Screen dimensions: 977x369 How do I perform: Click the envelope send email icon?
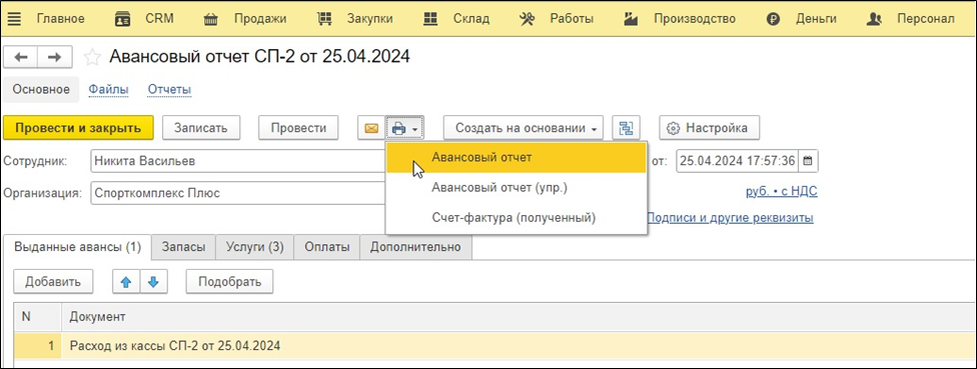[371, 128]
